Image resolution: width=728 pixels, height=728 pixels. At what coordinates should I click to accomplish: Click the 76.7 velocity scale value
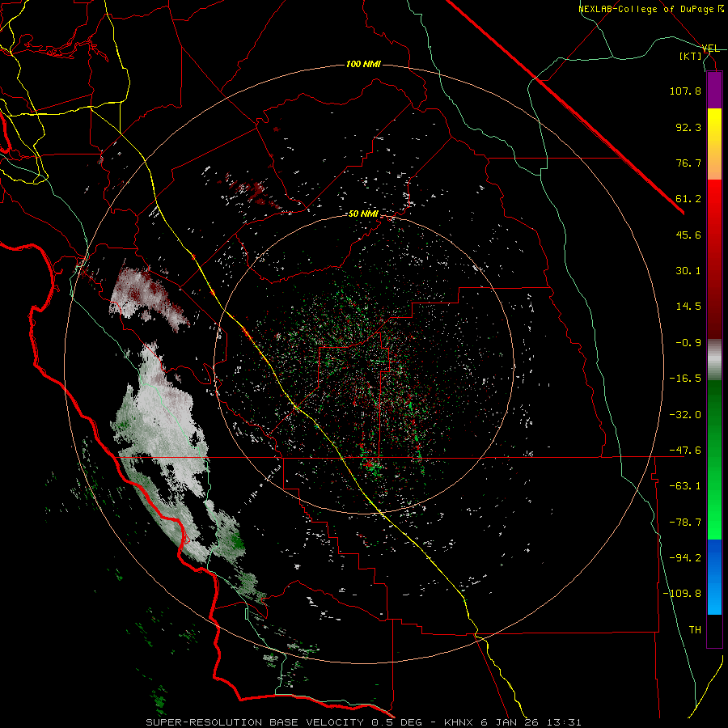(x=688, y=163)
